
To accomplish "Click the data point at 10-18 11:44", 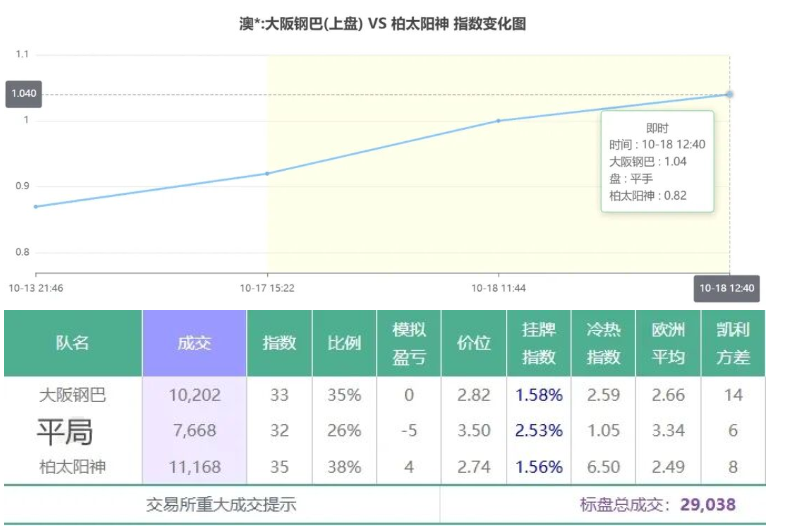I will pos(499,121).
